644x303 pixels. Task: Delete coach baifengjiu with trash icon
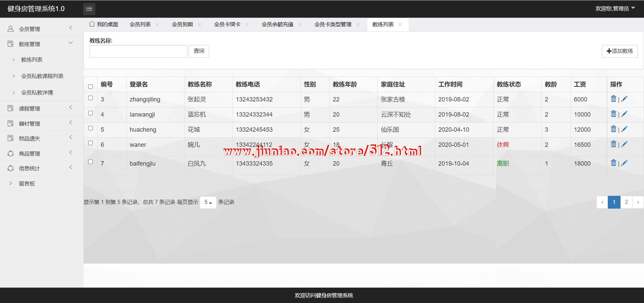[x=613, y=163]
